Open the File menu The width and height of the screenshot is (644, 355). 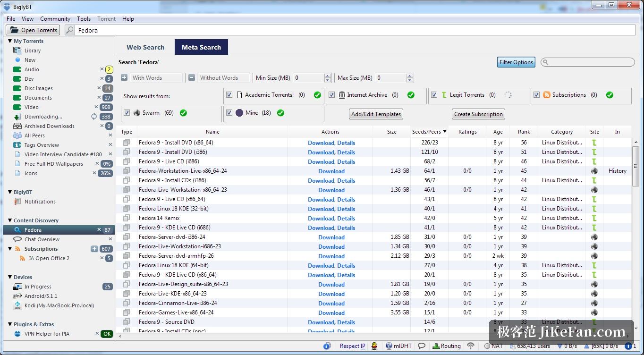coord(11,19)
